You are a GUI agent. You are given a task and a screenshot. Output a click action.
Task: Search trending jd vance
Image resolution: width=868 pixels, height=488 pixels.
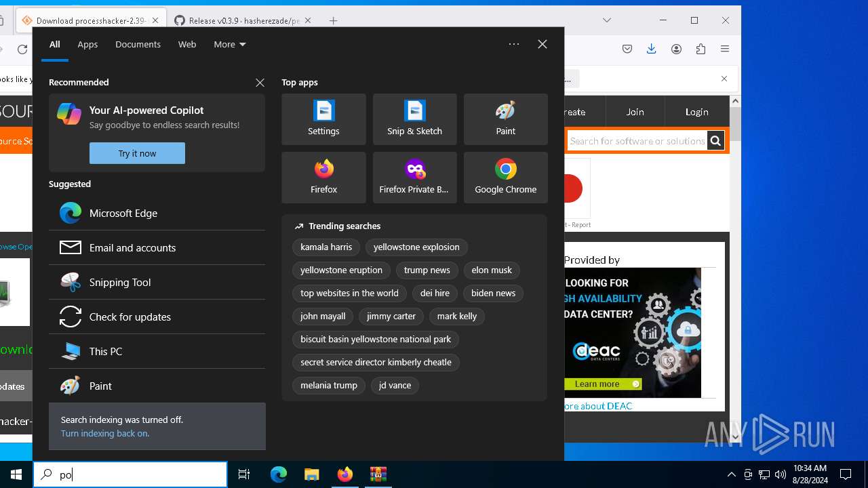[395, 386]
